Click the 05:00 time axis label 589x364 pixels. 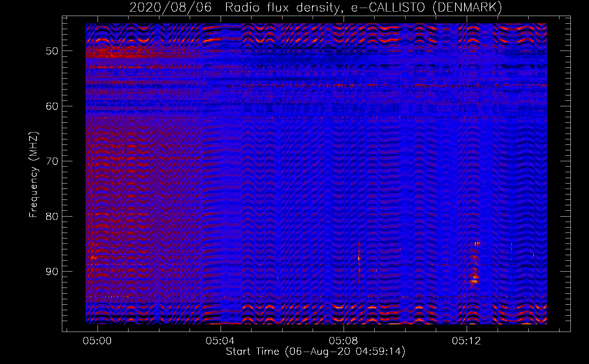coord(97,341)
